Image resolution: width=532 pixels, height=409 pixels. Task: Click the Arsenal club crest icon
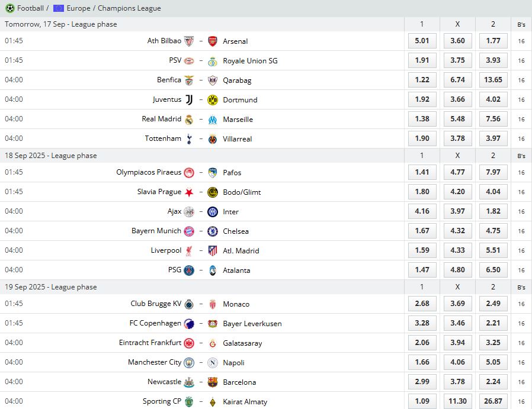(x=213, y=41)
